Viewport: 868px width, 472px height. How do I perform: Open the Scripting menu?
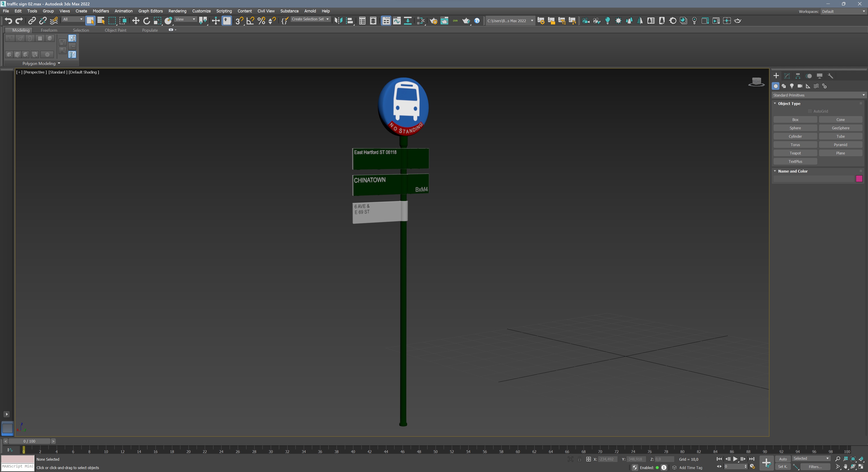[224, 11]
